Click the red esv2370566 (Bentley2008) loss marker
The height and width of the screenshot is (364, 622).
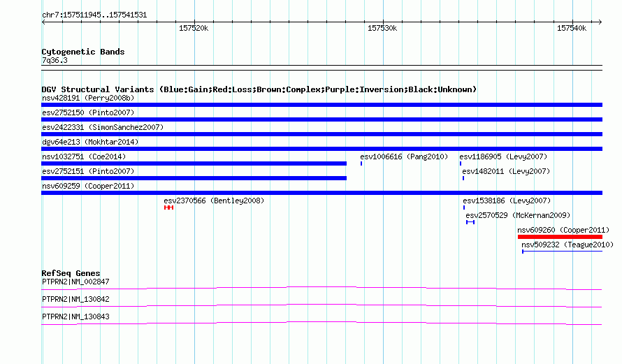168,208
